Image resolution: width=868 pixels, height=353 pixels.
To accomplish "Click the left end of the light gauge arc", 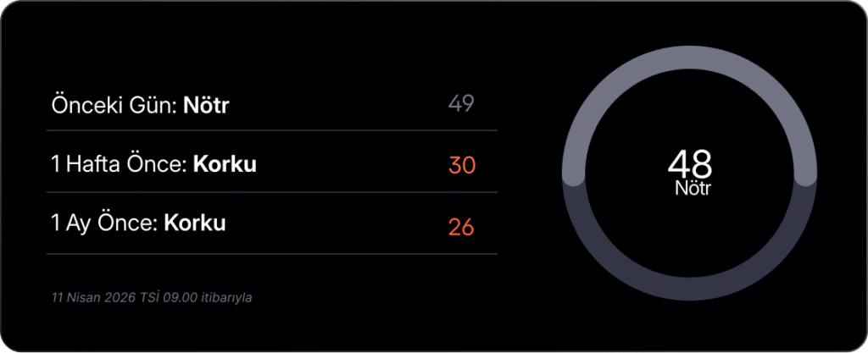I will tap(575, 176).
